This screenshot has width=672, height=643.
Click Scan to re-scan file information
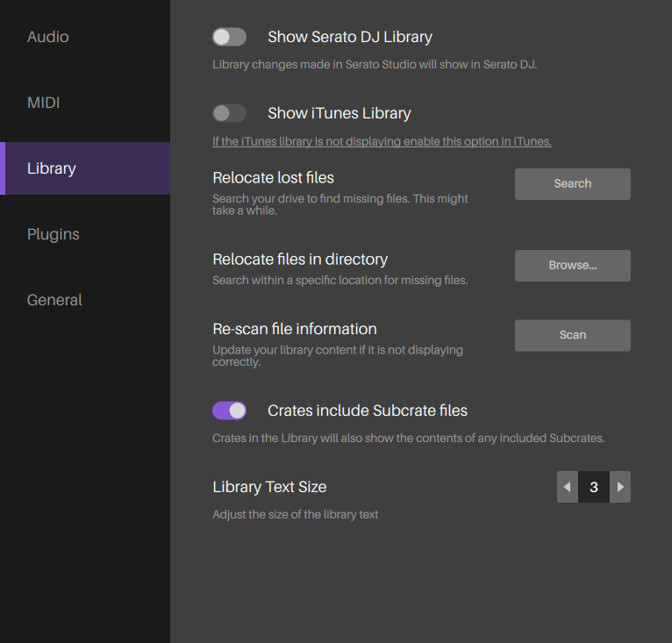(x=573, y=335)
